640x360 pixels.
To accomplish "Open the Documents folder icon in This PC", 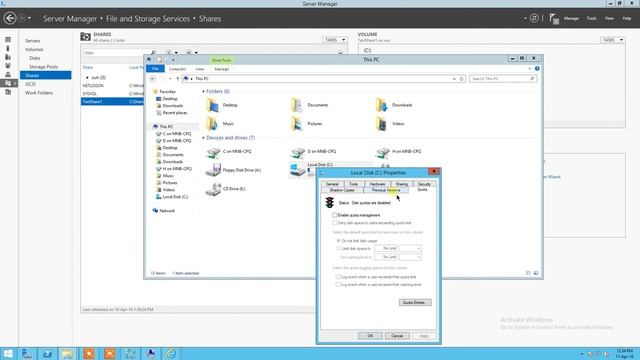I will point(297,105).
